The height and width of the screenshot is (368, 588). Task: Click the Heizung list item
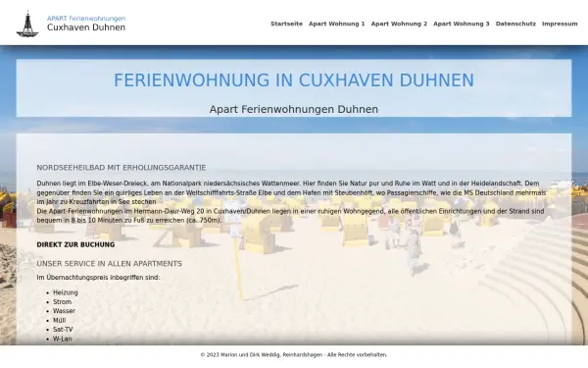[66, 292]
